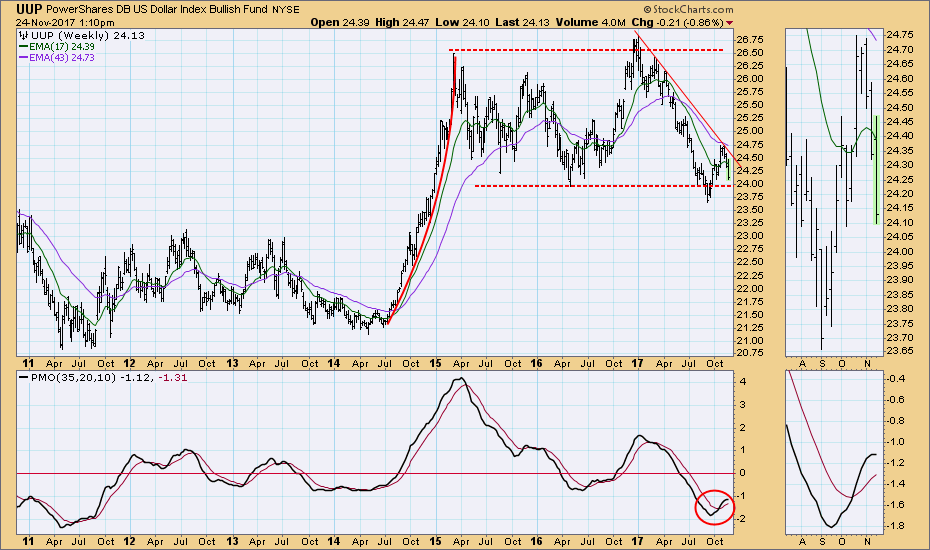Click the UUP (Weekly) 24.13 legend entry

pyautogui.click(x=87, y=36)
